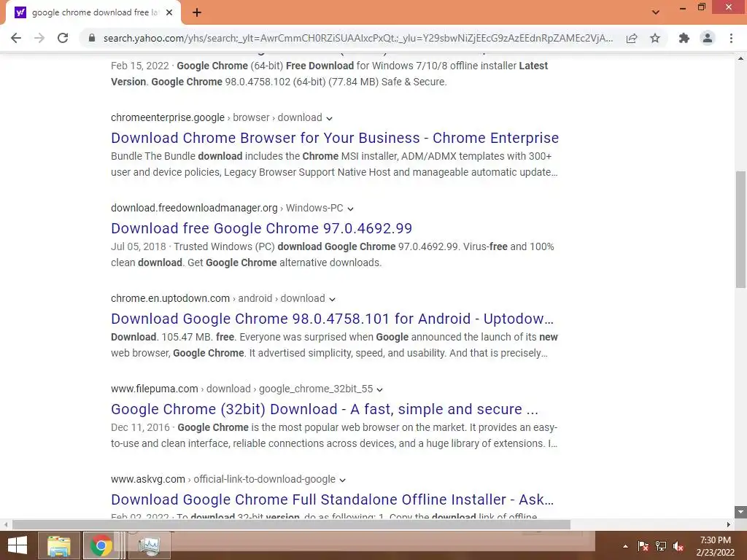
Task: Expand chromeenterprise.google result options arrow
Action: [x=329, y=118]
